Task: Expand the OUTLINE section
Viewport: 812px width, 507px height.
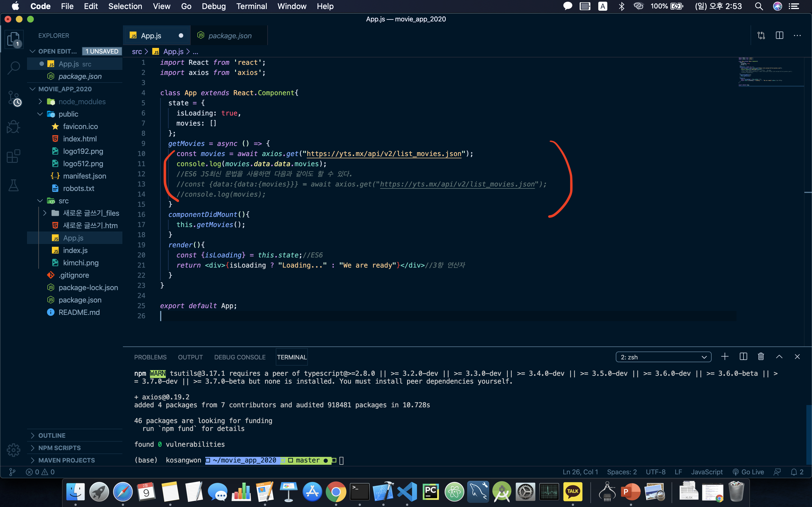Action: point(52,435)
